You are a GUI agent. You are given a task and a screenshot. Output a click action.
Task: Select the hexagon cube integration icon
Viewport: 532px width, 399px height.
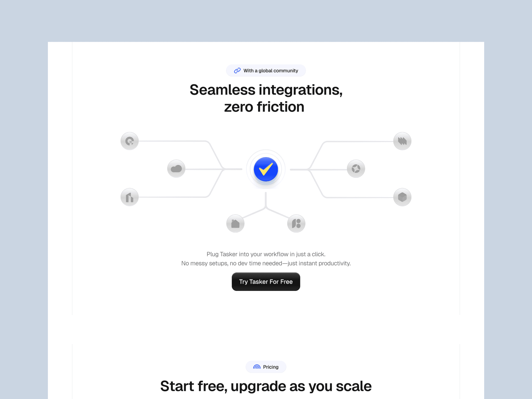pos(402,197)
